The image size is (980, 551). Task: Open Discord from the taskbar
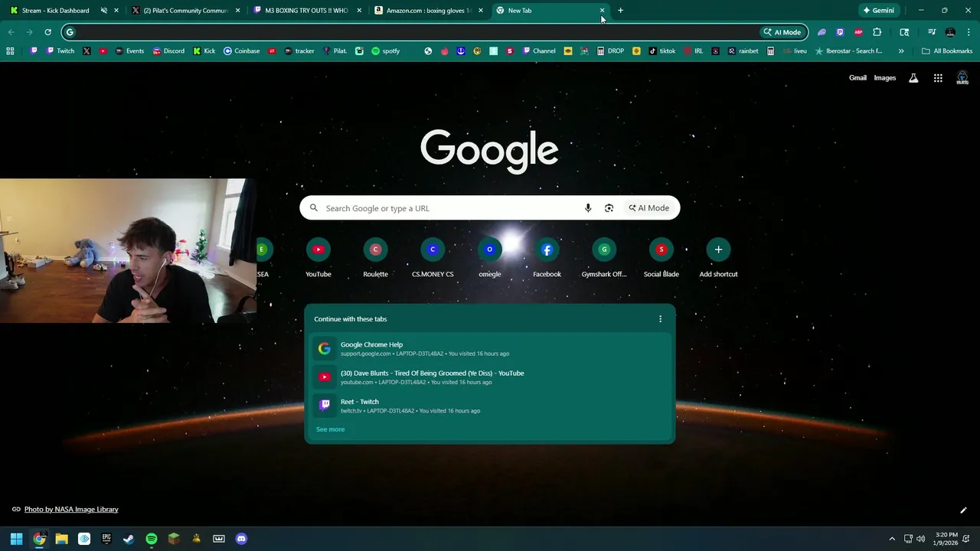241,539
